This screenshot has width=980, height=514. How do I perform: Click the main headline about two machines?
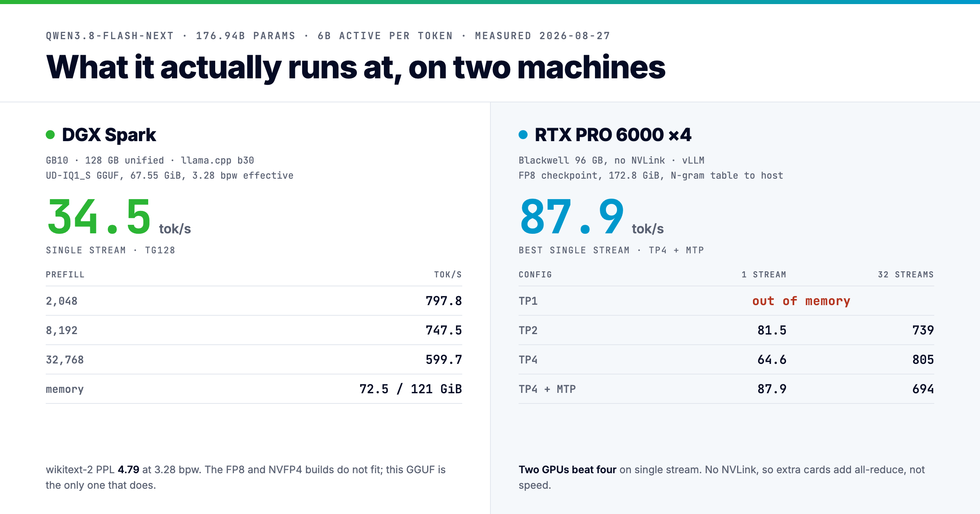point(356,68)
